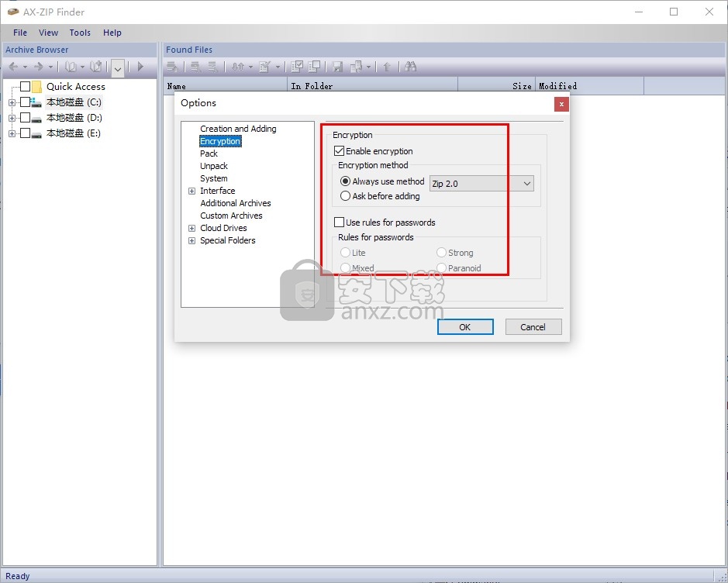728x583 pixels.
Task: Click the E: drive icon in the tree
Action: (x=36, y=135)
